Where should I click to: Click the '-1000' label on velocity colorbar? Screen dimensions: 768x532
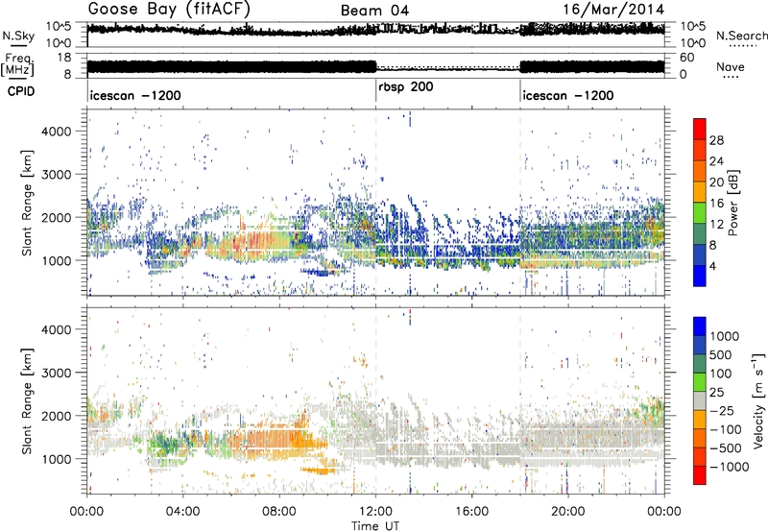click(x=730, y=467)
